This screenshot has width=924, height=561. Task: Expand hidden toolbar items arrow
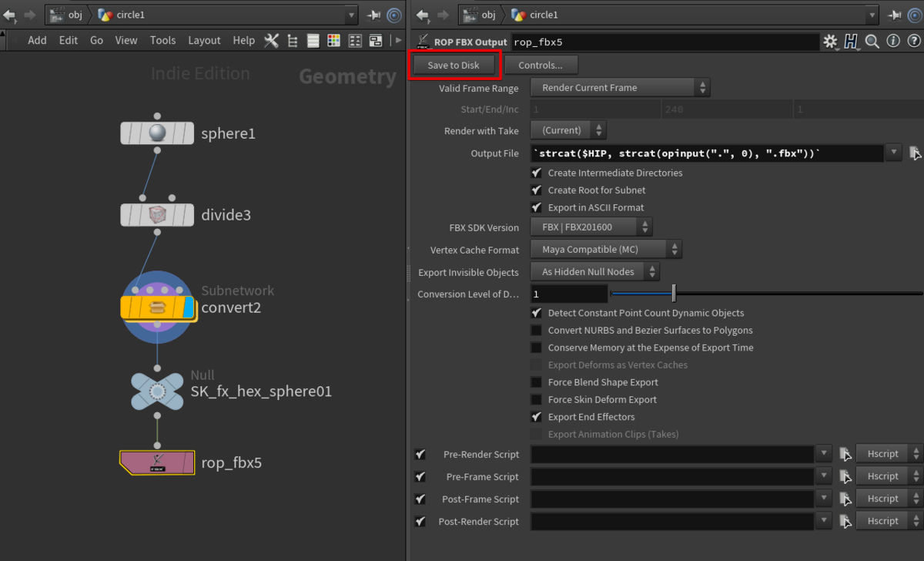[397, 41]
